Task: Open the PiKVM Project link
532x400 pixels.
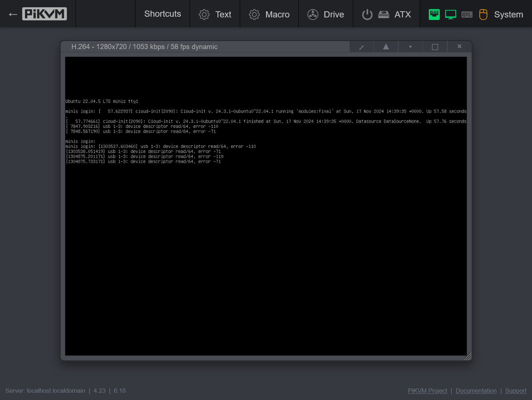Action: [427, 391]
